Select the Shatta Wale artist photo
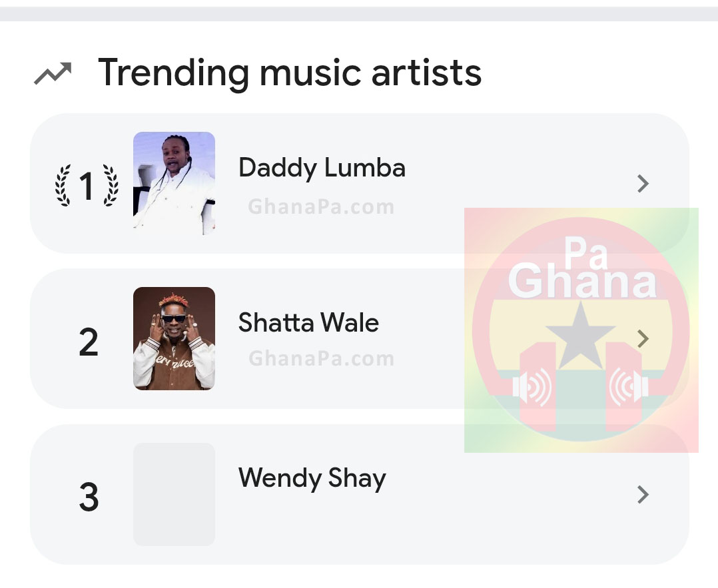Screen dimensions: 718x588 pyautogui.click(x=174, y=338)
